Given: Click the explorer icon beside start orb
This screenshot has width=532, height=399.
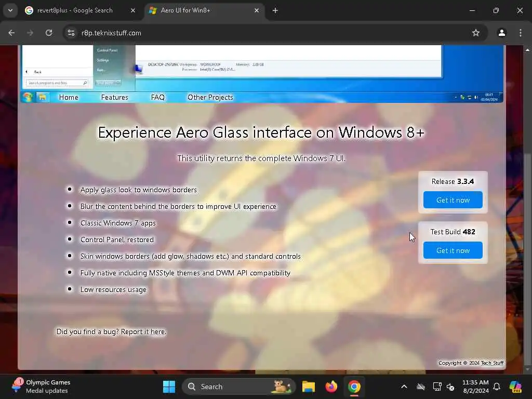Looking at the screenshot, I should point(43,97).
